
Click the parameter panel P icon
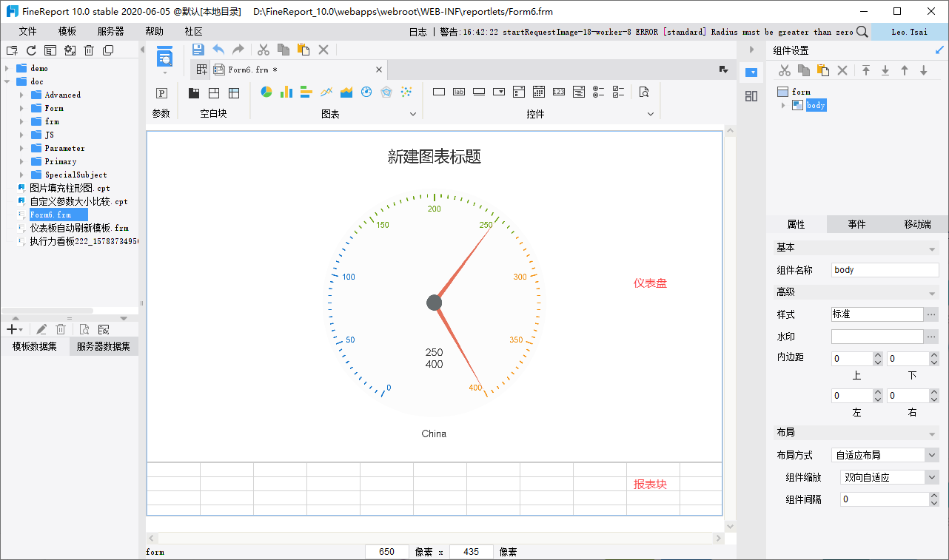pyautogui.click(x=161, y=93)
